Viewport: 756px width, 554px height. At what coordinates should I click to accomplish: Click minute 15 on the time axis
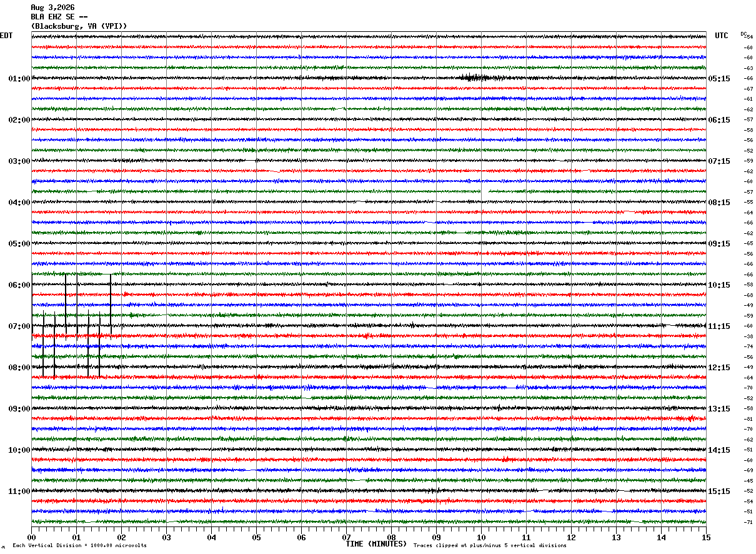point(706,537)
